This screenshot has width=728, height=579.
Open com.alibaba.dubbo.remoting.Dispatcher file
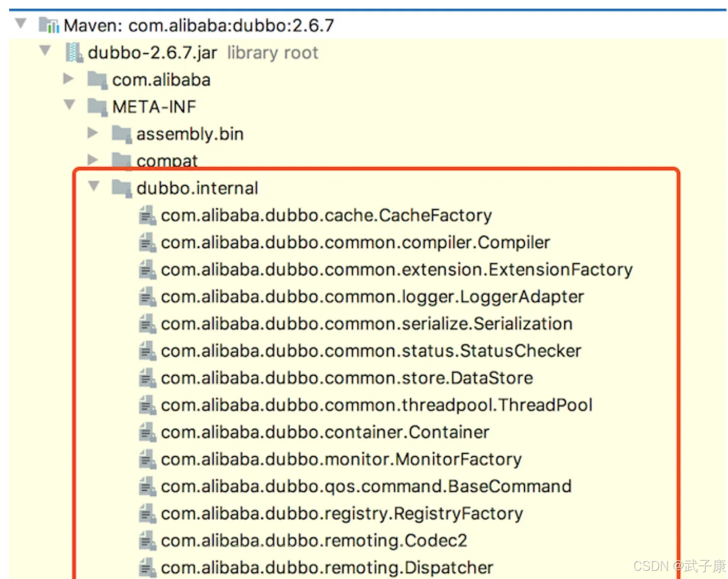tap(327, 568)
